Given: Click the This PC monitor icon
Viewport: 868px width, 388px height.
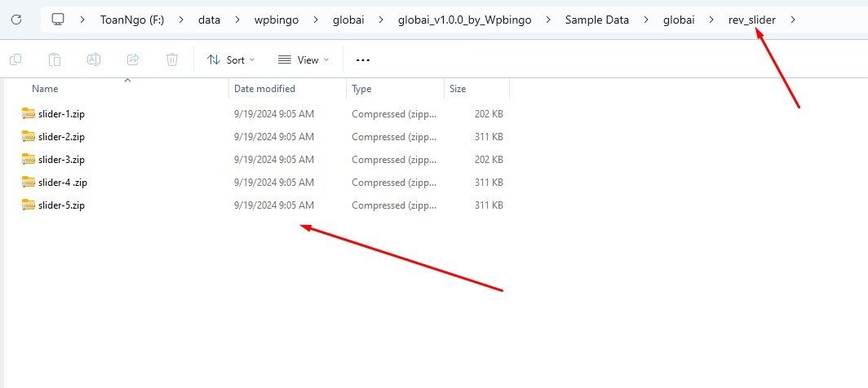Looking at the screenshot, I should (58, 20).
